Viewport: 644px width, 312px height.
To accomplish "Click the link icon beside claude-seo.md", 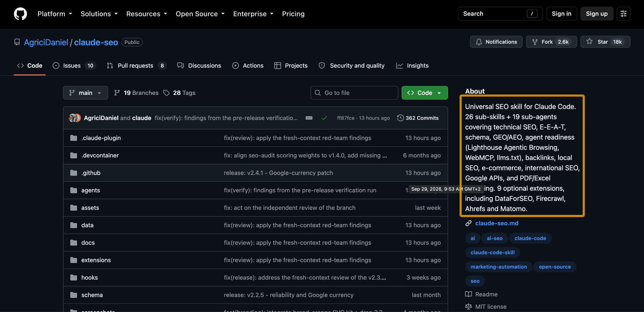I will pyautogui.click(x=469, y=223).
